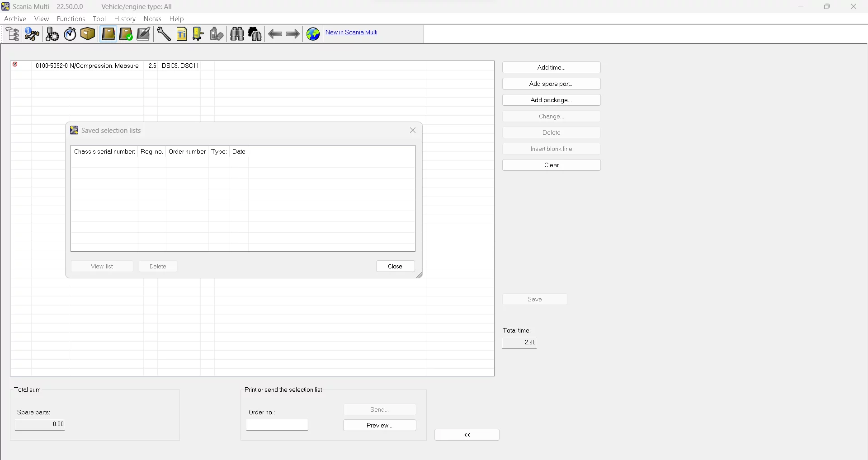Screen dimensions: 868x460
Task: Click the globe icon in toolbar
Action: [x=313, y=34]
